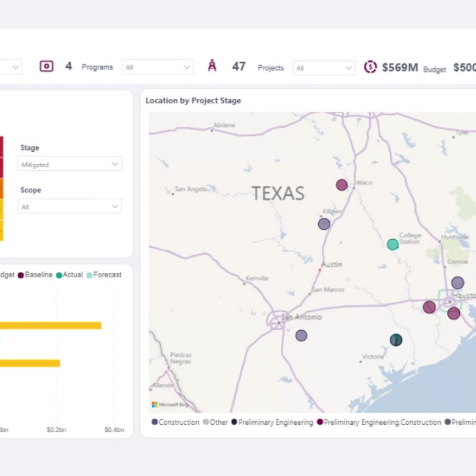Click the dollar coin icon next to Budget

(x=371, y=67)
